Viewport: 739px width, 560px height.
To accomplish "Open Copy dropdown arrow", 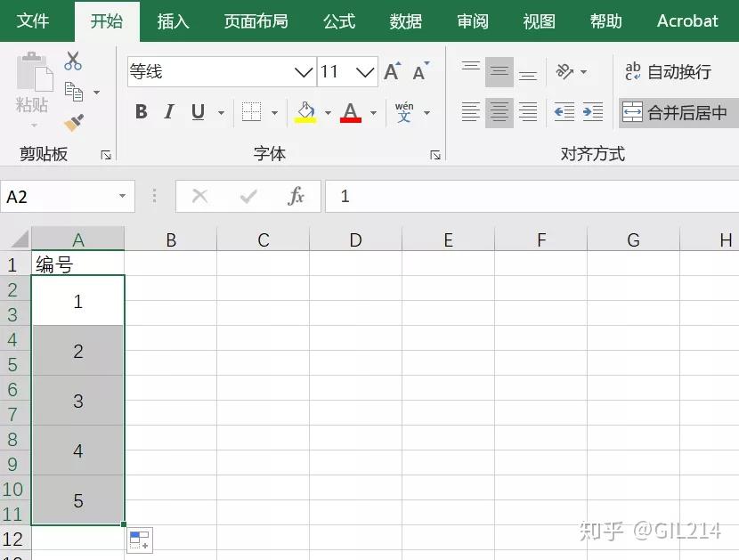I will (97, 93).
